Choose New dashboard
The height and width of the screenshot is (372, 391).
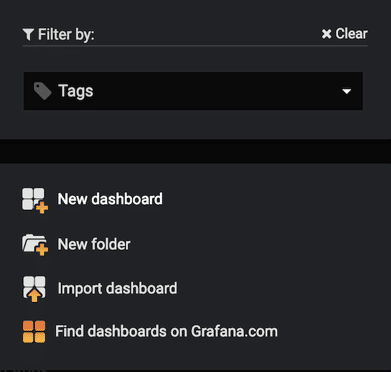coord(110,199)
